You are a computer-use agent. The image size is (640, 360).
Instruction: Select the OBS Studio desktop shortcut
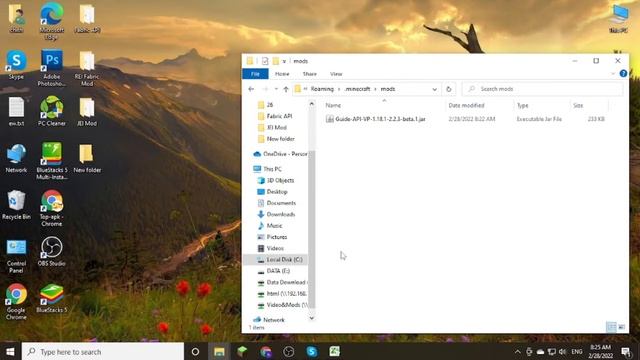(51, 251)
